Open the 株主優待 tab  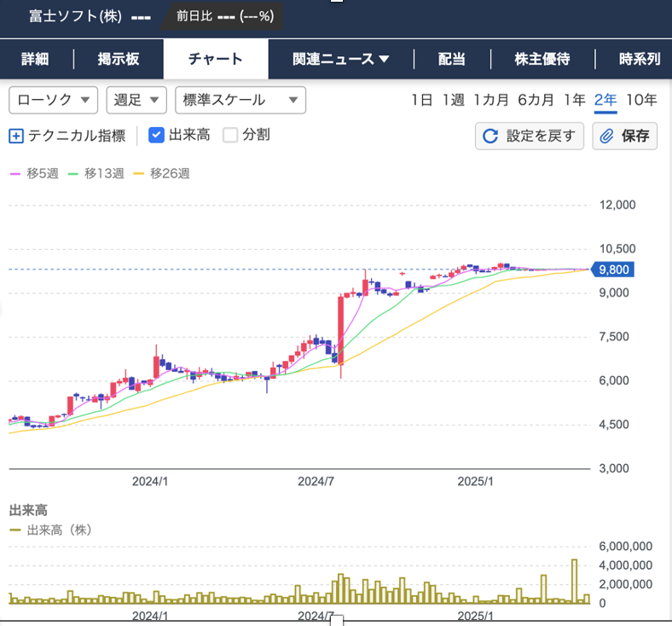(x=542, y=59)
